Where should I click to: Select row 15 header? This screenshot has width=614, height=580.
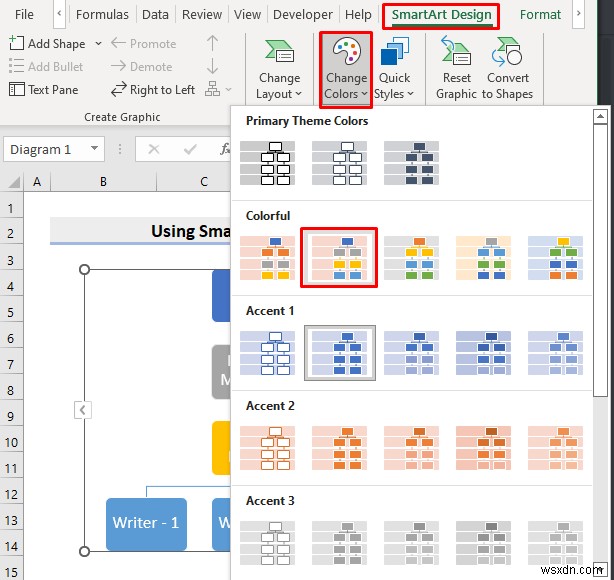click(11, 570)
